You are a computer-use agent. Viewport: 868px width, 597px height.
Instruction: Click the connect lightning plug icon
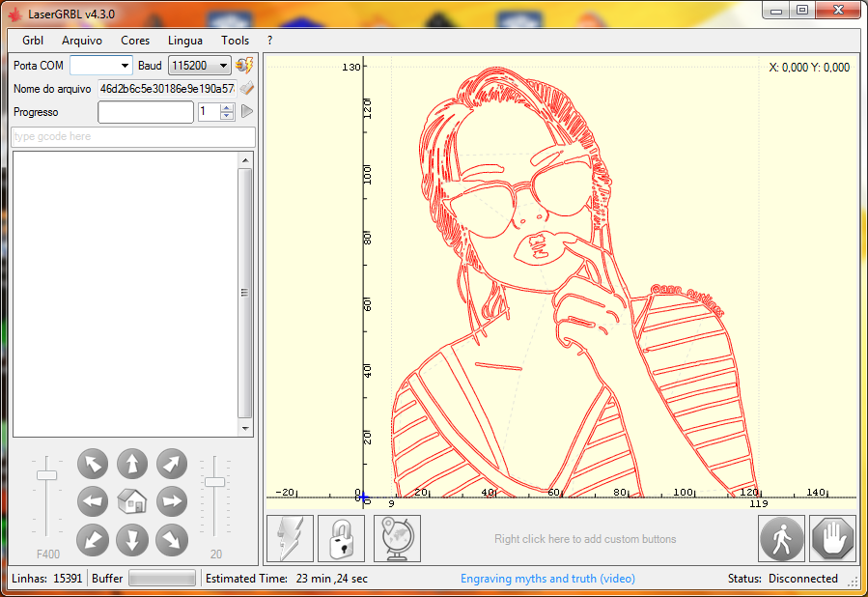click(x=244, y=66)
